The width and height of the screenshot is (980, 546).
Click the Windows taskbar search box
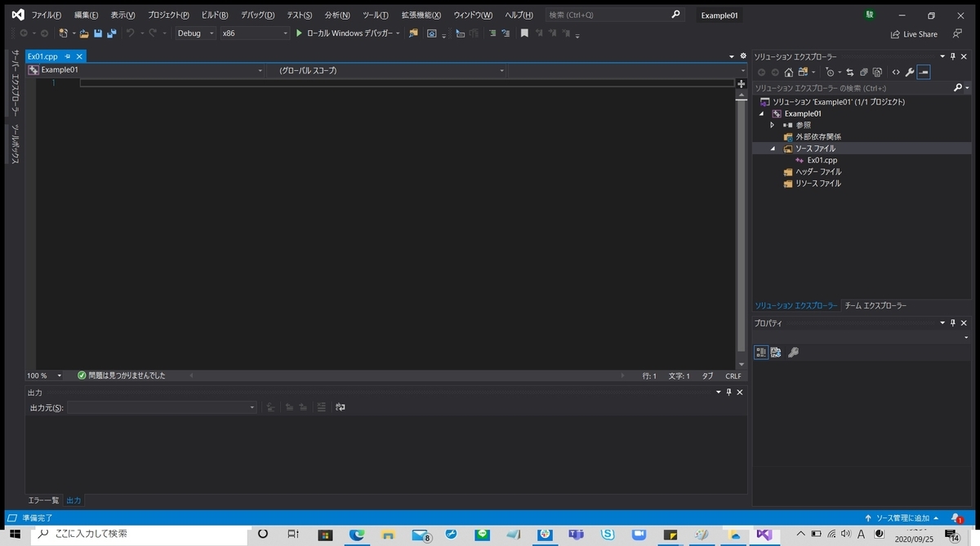pos(139,534)
